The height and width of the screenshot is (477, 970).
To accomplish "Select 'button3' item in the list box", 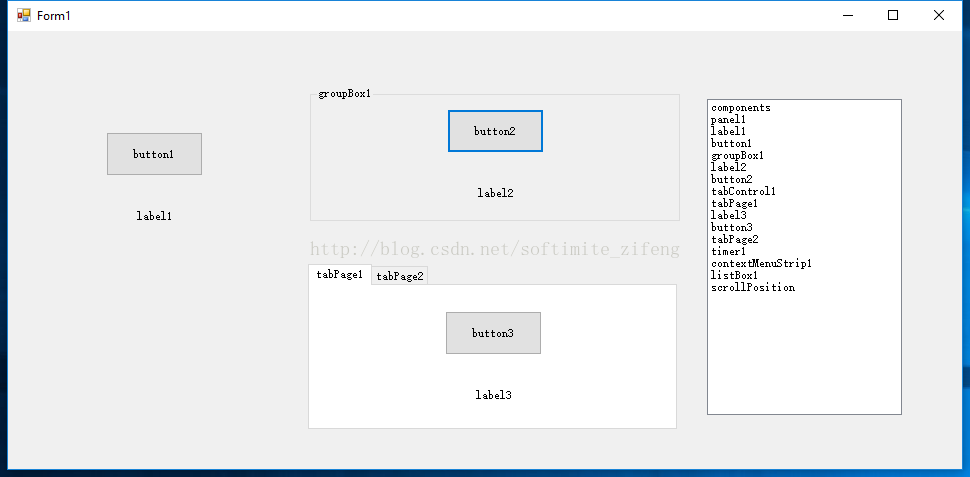I will coord(804,228).
